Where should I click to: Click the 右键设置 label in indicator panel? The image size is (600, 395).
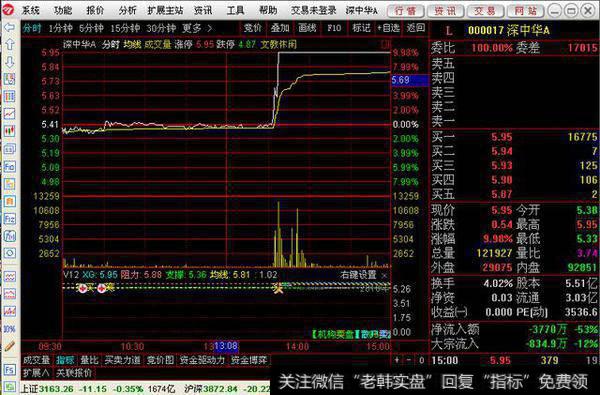[359, 275]
